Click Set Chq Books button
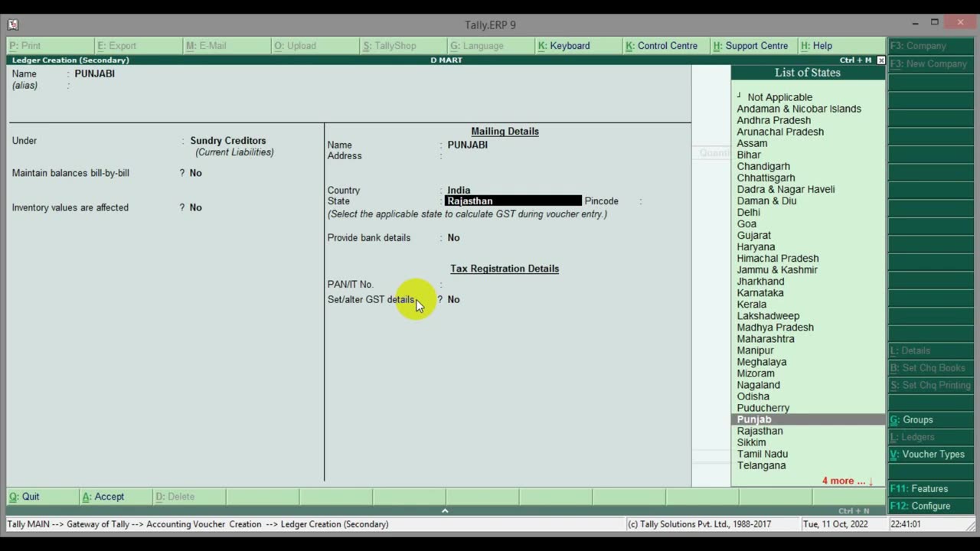Image resolution: width=980 pixels, height=551 pixels. (931, 368)
